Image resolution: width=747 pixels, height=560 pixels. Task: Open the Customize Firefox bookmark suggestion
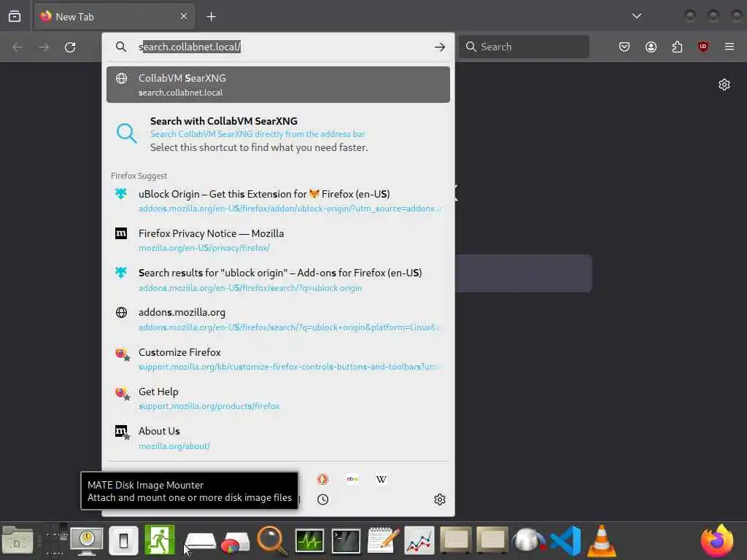278,359
